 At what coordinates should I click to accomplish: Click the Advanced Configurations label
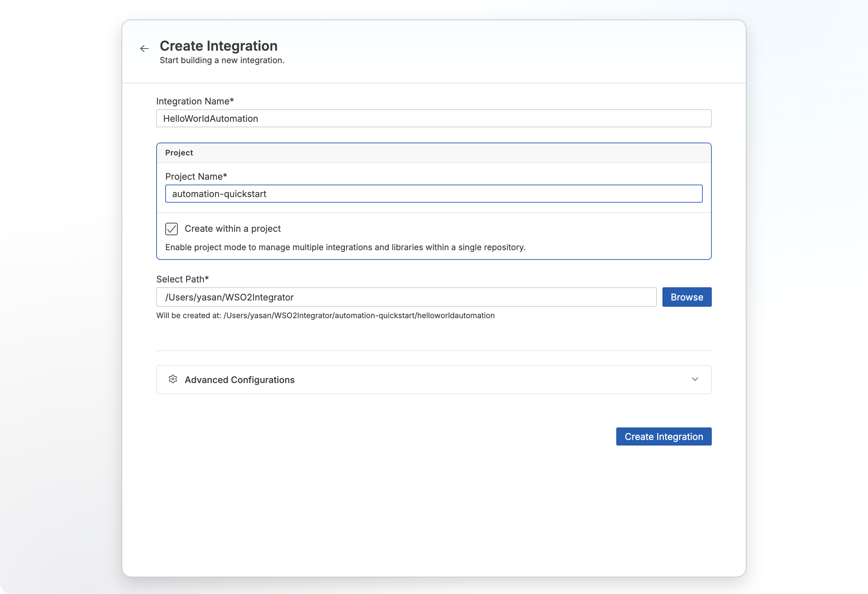click(240, 380)
